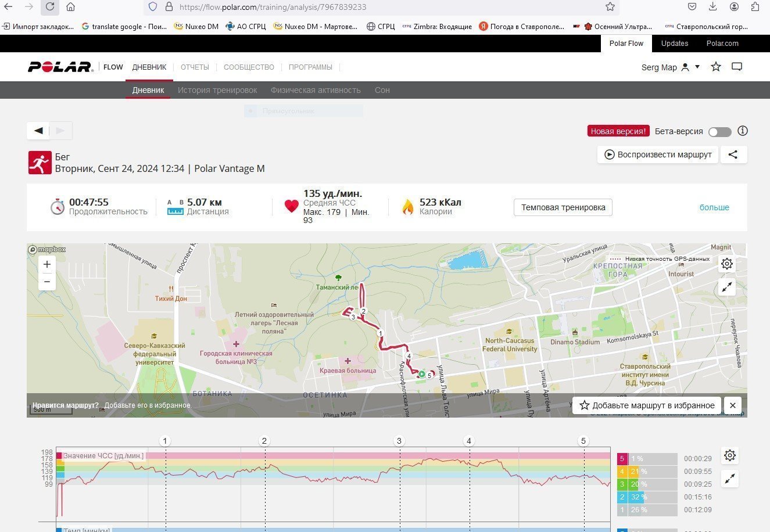
Task: Toggle the Бета-версия switch
Action: pyautogui.click(x=719, y=132)
